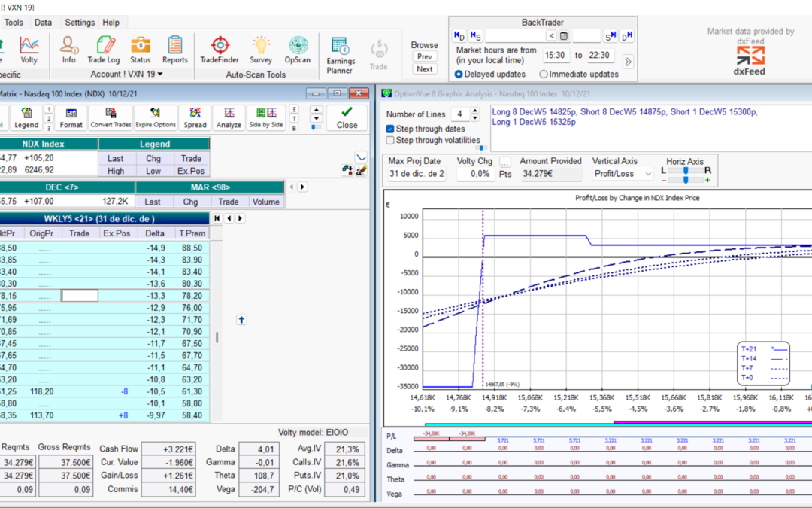812x508 pixels.
Task: Click the Analyze toolbar icon
Action: click(x=229, y=117)
